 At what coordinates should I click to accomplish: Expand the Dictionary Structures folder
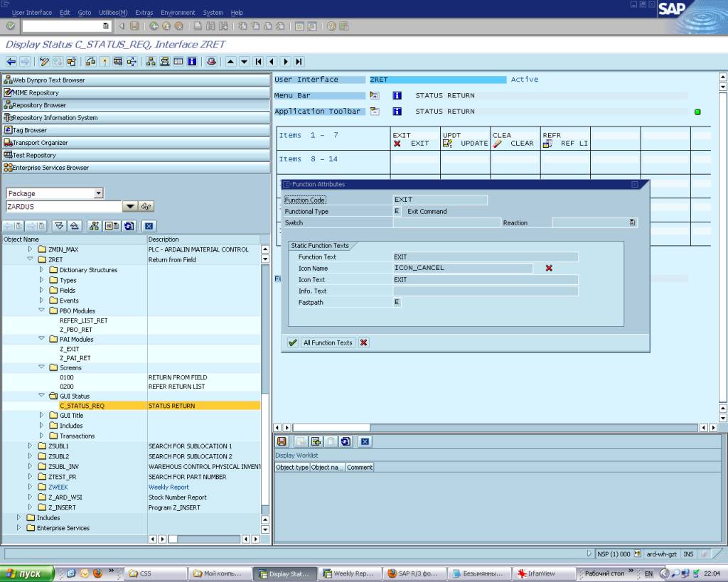pyautogui.click(x=41, y=269)
